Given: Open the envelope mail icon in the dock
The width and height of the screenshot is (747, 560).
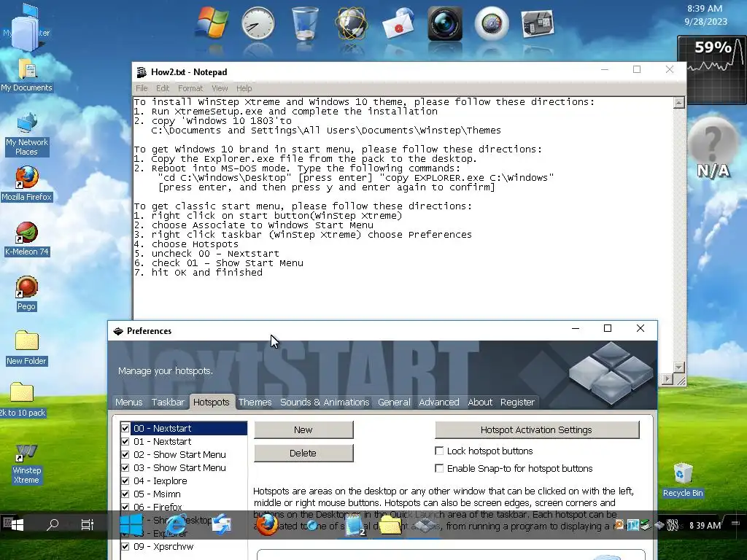Looking at the screenshot, I should (x=398, y=23).
